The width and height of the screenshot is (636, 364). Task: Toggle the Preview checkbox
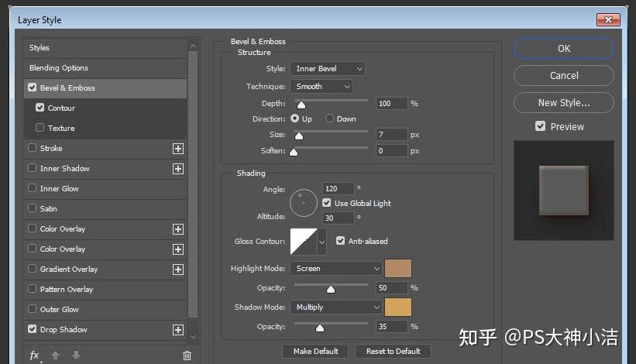coord(540,126)
